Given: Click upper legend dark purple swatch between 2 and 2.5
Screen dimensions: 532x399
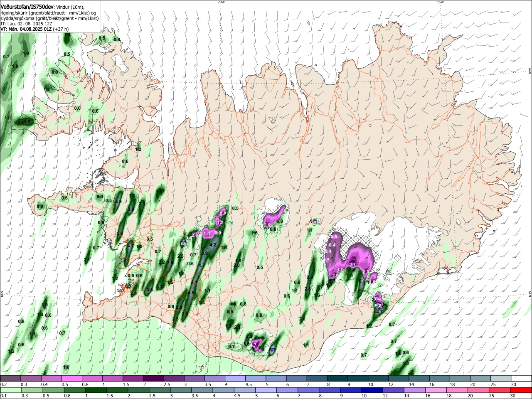Looking at the screenshot, I should pyautogui.click(x=153, y=379).
